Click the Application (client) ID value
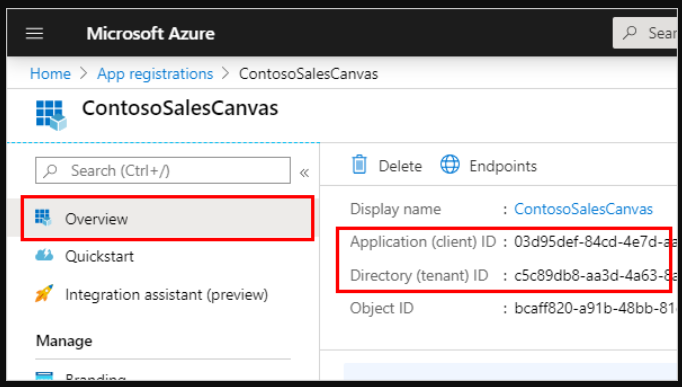 592,242
